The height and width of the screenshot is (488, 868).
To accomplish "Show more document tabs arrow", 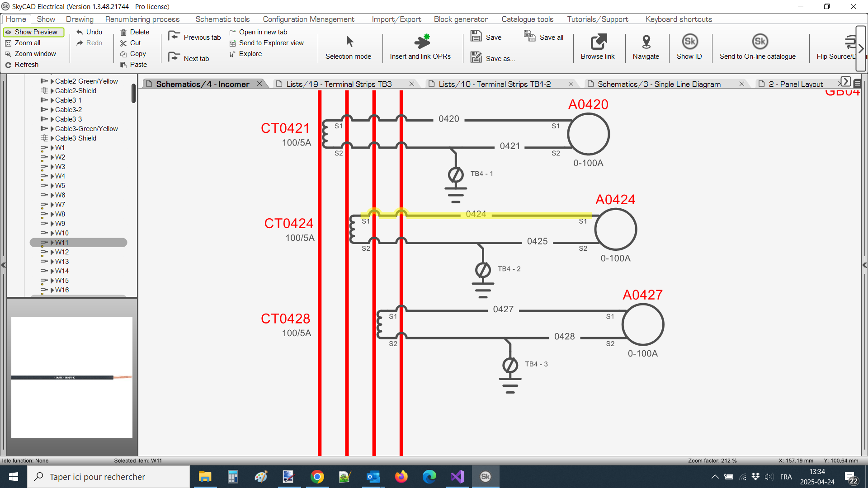I will pyautogui.click(x=845, y=82).
